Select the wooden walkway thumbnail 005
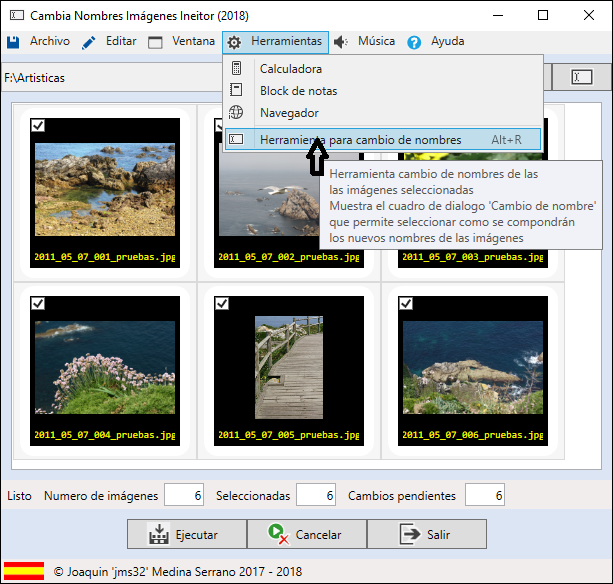Screen dimensions: 613x584 coord(289,367)
